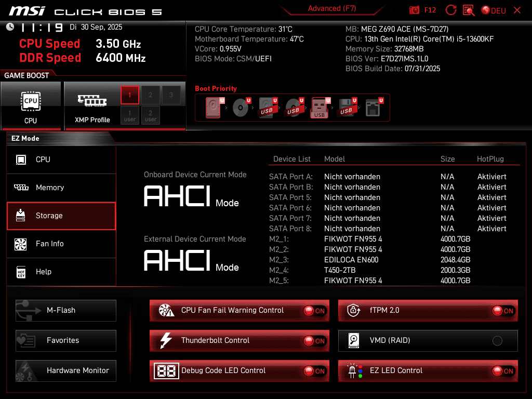
Task: Turn off the Thunderbolt Control ON switch
Action: pos(314,341)
